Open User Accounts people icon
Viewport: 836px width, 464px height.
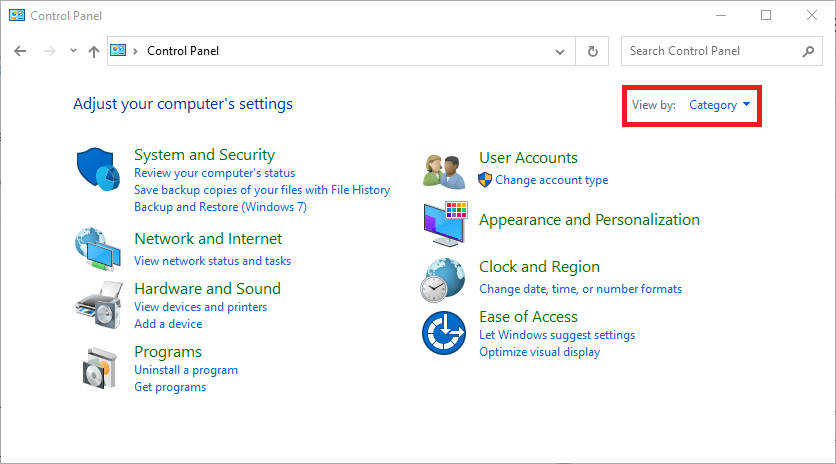[445, 172]
